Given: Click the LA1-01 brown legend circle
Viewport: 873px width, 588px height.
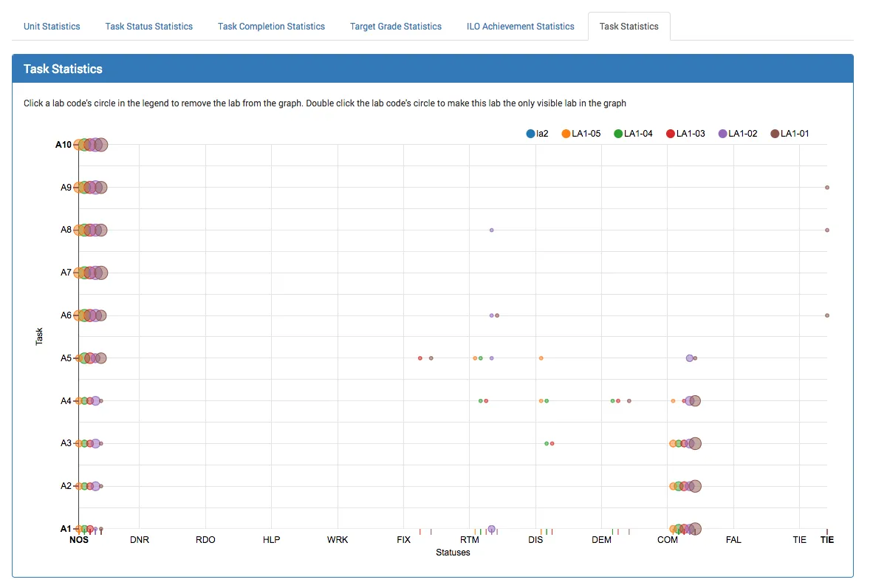Looking at the screenshot, I should 775,134.
